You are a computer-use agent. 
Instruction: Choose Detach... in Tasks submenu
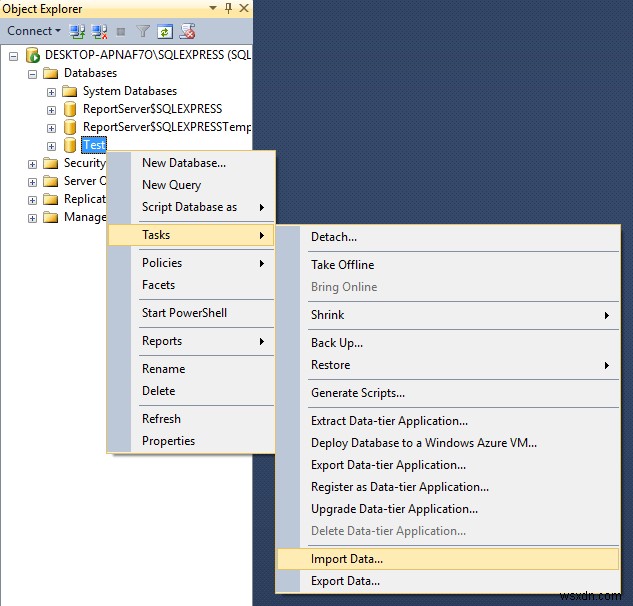(x=448, y=237)
